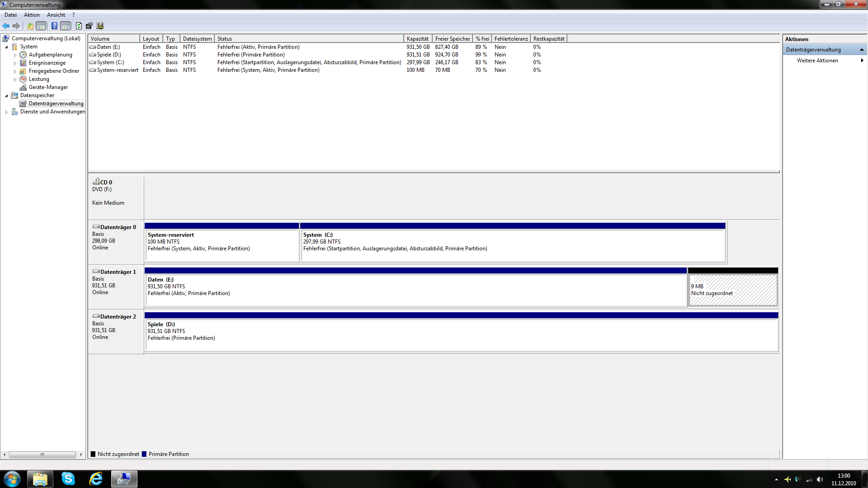This screenshot has width=868, height=488.
Task: Select the 9 MB unallocated hatched region
Action: (x=732, y=290)
